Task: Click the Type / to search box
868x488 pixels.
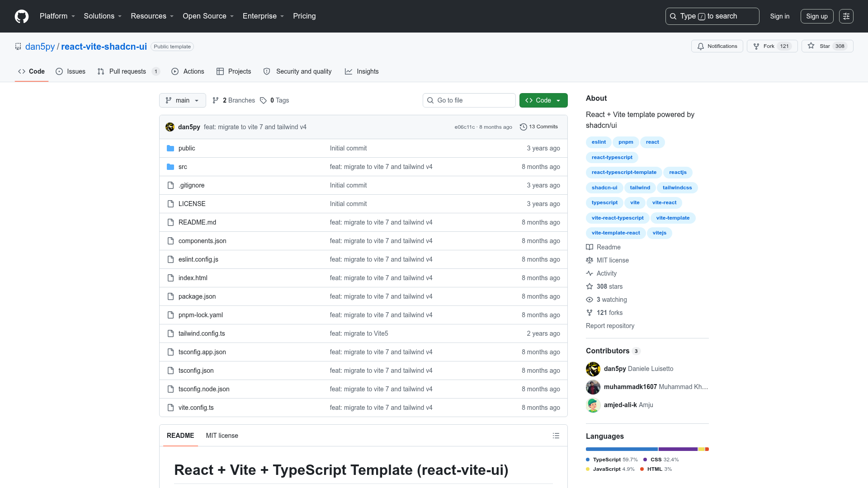Action: click(x=712, y=16)
